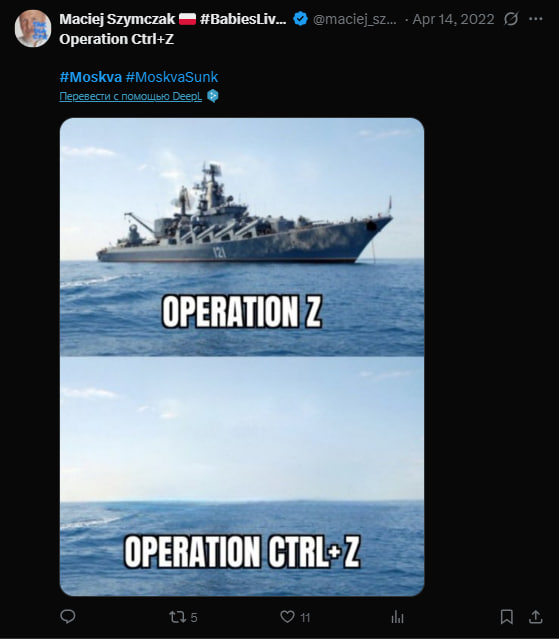Click the Polish flag emoji in name
Viewport: 559px width, 639px height.
tap(187, 19)
